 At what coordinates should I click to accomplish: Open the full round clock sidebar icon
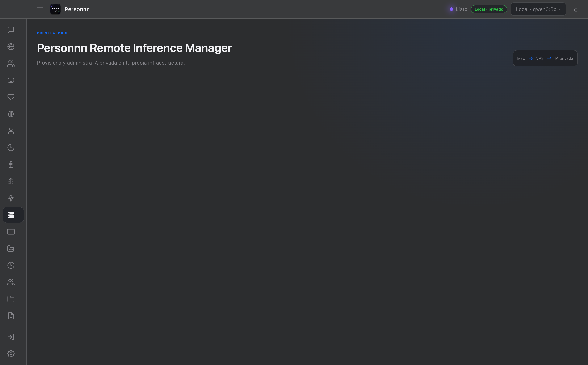tap(11, 265)
